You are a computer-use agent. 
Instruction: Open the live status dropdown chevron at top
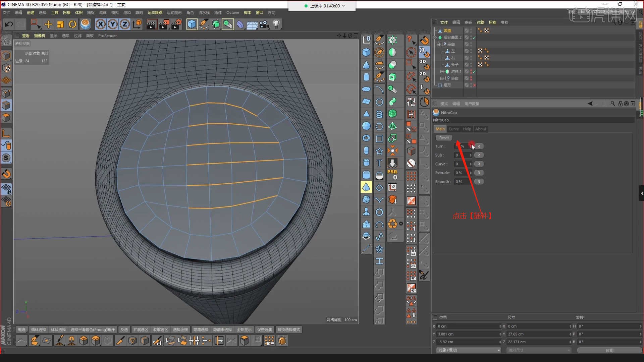[343, 6]
